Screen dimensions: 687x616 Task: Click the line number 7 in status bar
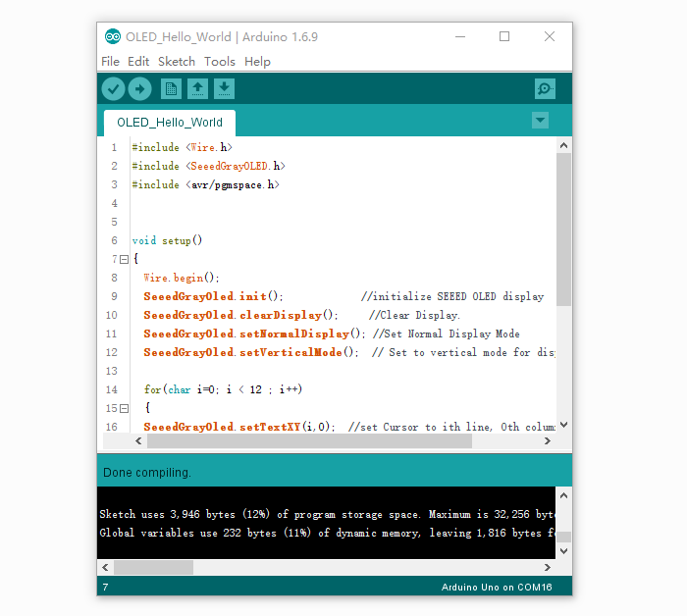(106, 588)
